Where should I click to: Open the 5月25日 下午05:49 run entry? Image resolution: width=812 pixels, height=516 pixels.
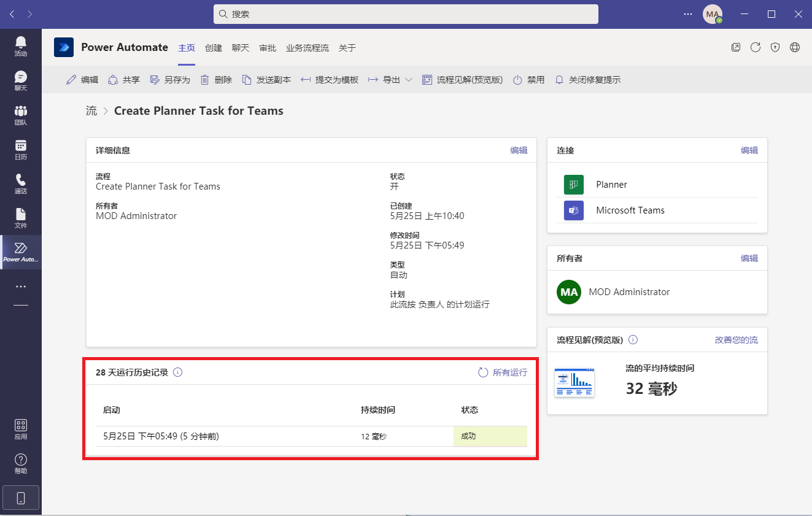tap(161, 436)
